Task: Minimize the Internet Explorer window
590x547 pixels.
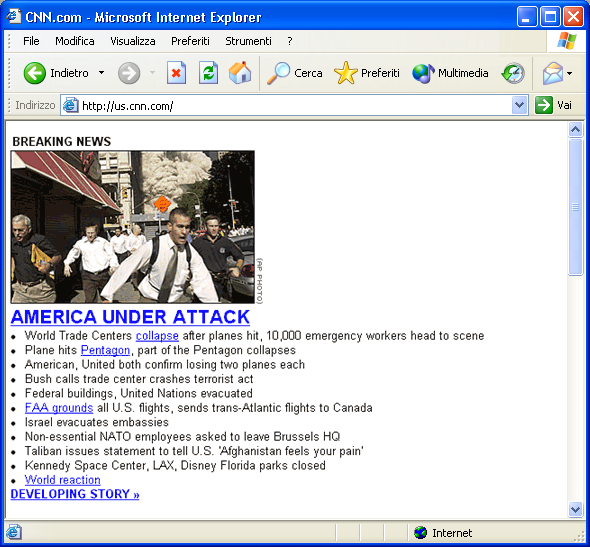Action: (x=527, y=17)
